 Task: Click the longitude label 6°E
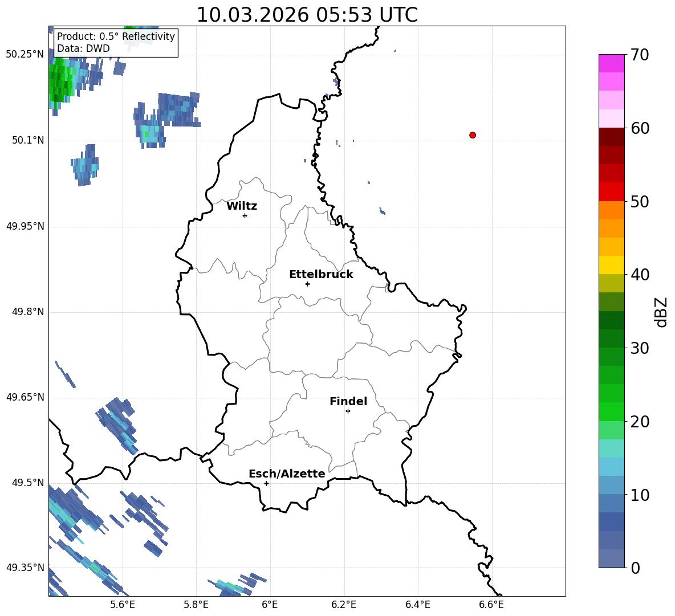pyautogui.click(x=270, y=605)
